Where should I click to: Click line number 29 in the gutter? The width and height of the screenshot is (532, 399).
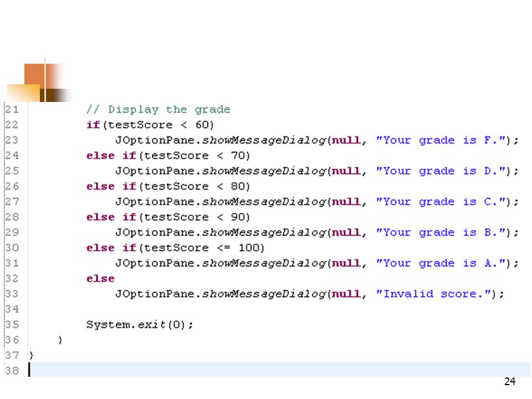coord(12,232)
